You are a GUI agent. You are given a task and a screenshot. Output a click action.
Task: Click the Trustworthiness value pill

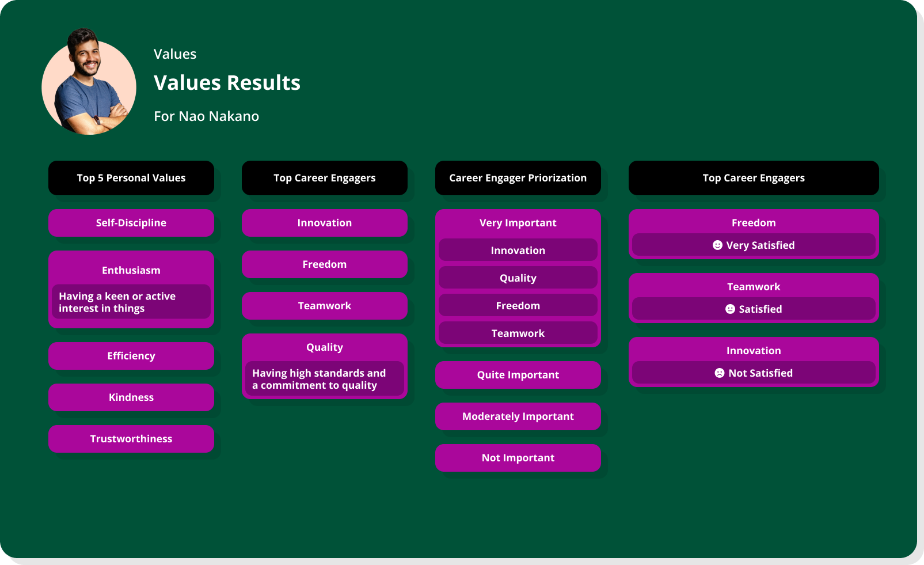tap(131, 438)
